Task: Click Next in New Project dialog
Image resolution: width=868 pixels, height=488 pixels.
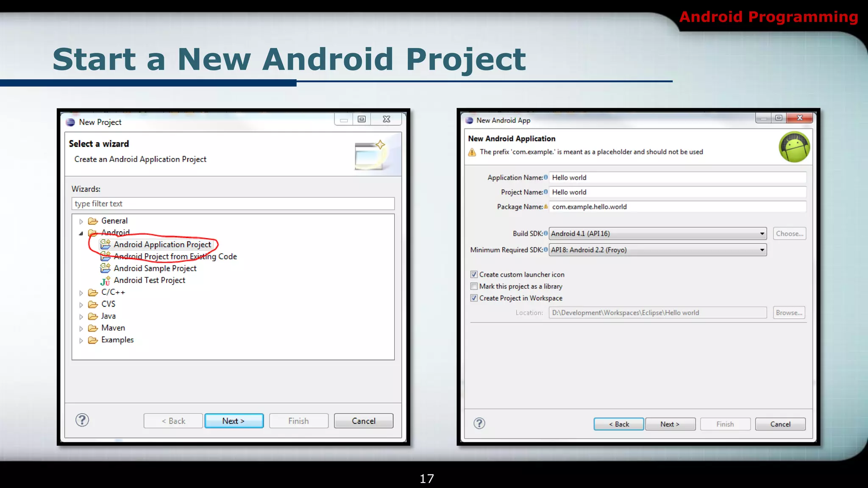Action: coord(234,421)
